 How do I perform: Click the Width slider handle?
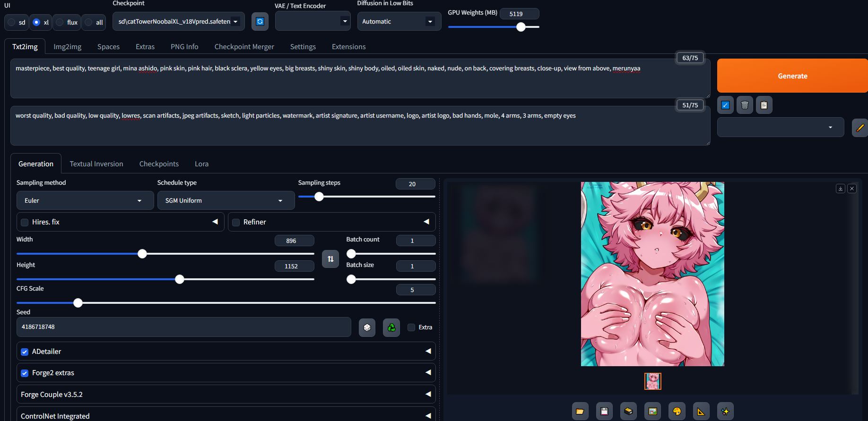click(x=142, y=254)
